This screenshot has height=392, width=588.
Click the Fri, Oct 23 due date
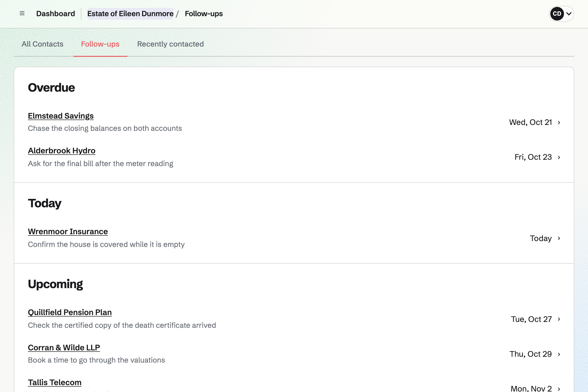[533, 157]
